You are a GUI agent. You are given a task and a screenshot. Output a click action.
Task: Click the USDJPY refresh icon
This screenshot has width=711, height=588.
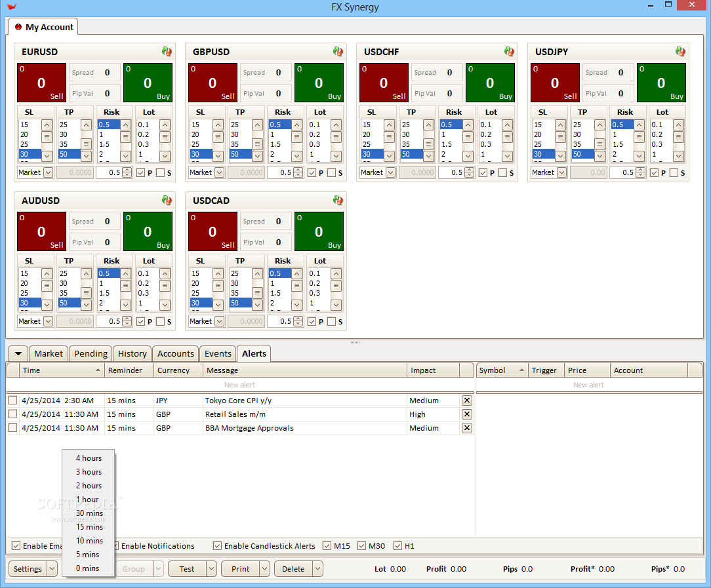click(x=680, y=51)
